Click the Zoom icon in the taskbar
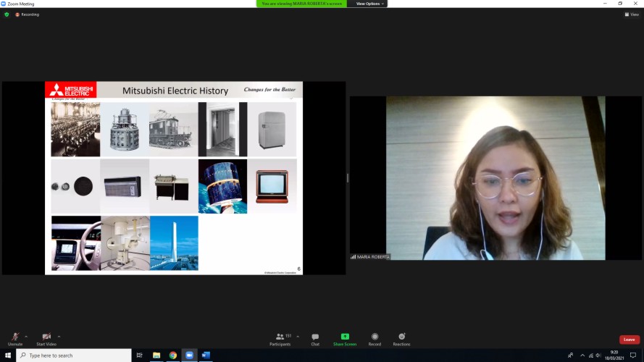 189,355
